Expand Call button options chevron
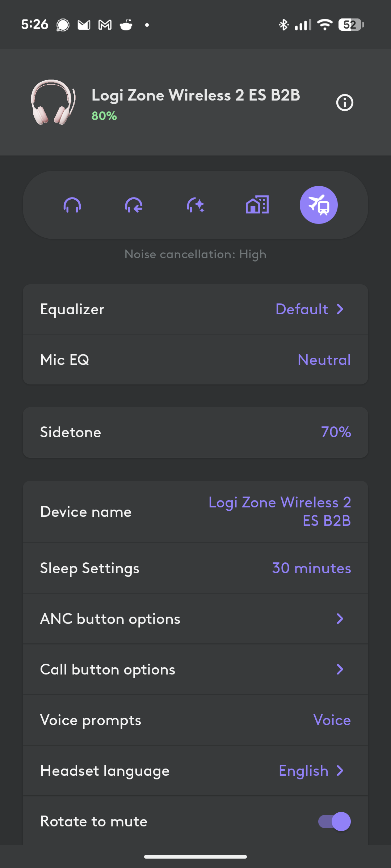The width and height of the screenshot is (391, 868). pos(340,669)
